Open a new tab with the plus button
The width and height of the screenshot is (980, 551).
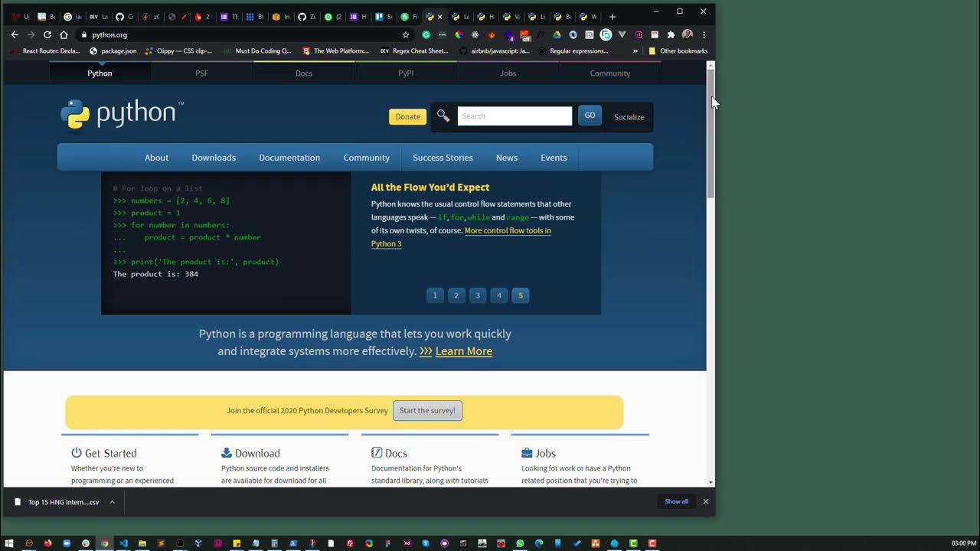pyautogui.click(x=612, y=16)
